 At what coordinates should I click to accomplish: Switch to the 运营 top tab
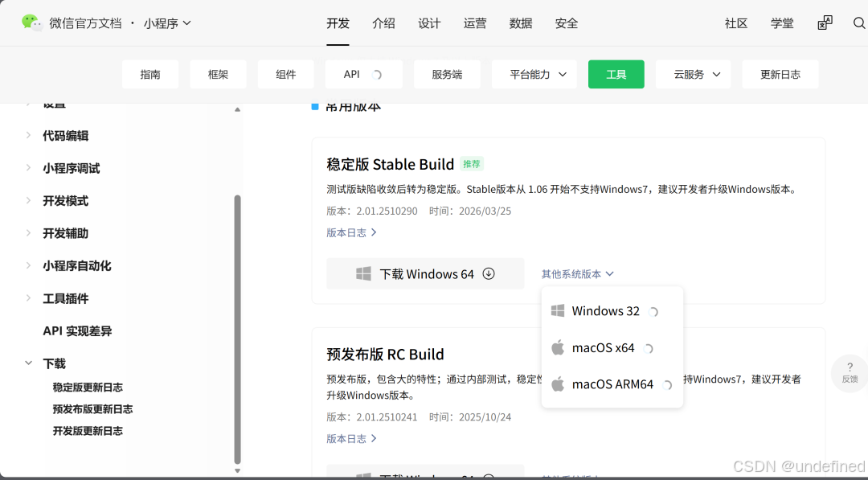pyautogui.click(x=475, y=23)
